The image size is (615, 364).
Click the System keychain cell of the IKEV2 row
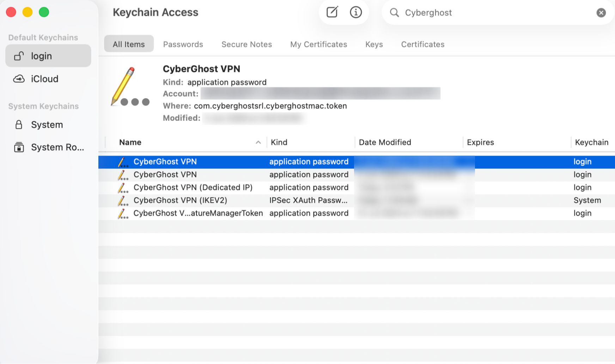[x=587, y=200]
